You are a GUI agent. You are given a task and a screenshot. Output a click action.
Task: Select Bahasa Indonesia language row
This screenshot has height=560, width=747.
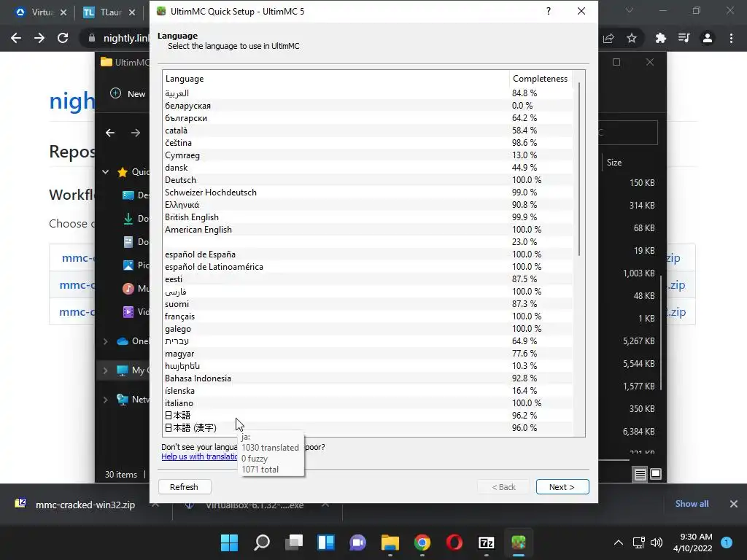point(368,378)
